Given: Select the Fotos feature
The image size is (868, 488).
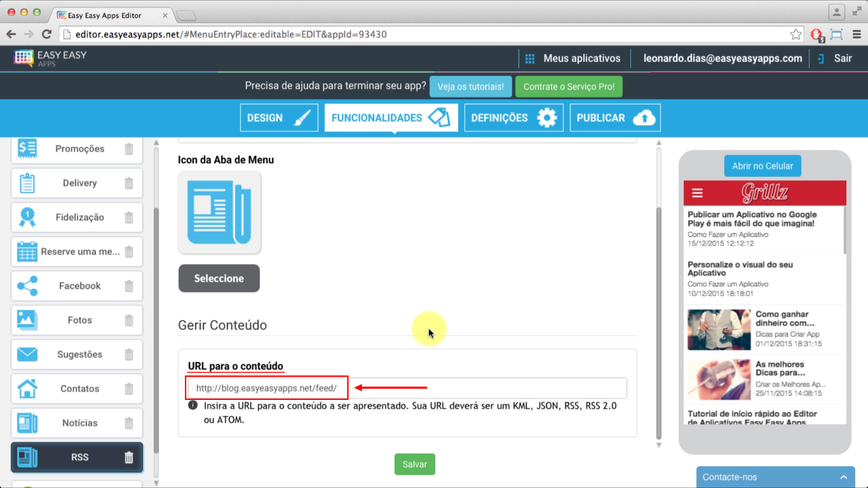Looking at the screenshot, I should point(77,320).
